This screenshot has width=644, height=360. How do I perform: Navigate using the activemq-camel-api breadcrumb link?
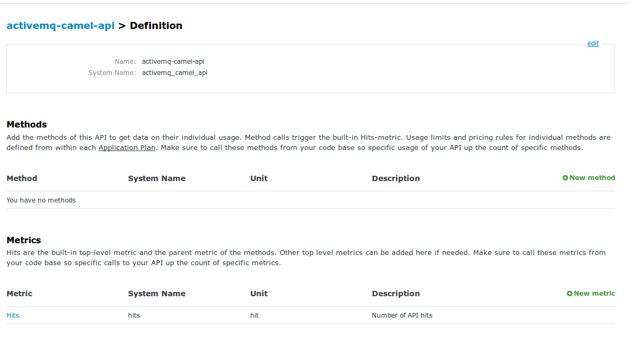(61, 25)
